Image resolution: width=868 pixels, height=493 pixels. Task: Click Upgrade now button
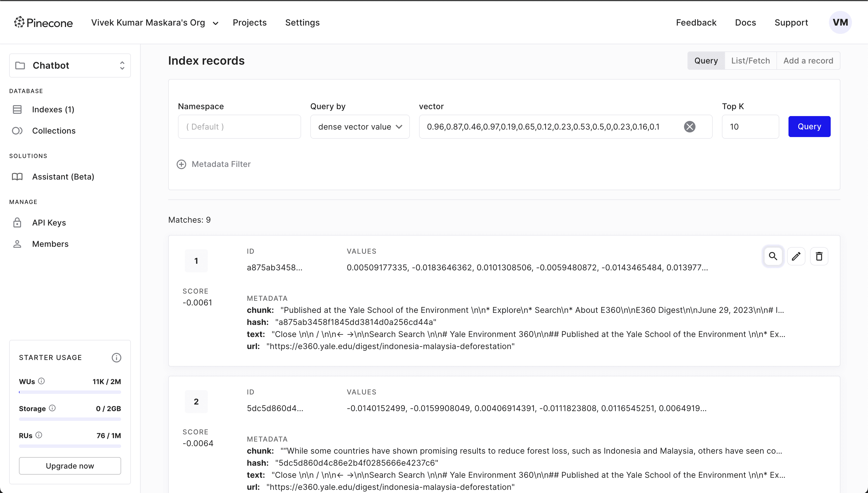70,465
